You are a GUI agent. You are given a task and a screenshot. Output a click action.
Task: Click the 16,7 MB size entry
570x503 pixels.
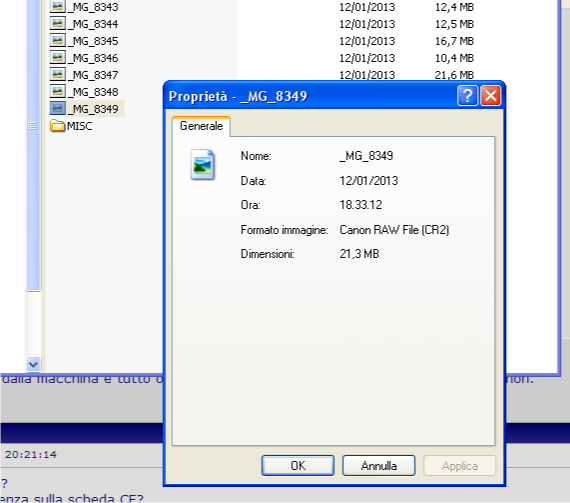pos(454,41)
